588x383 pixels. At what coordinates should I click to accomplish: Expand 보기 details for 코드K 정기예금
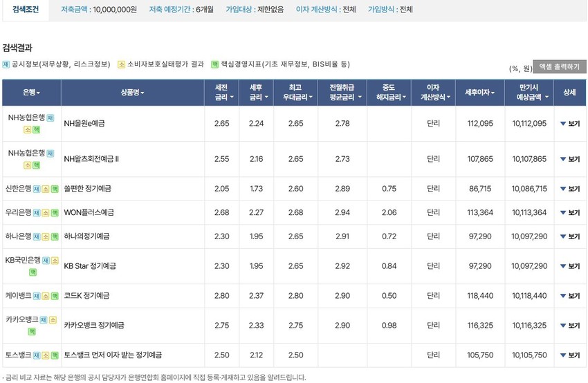coord(570,296)
